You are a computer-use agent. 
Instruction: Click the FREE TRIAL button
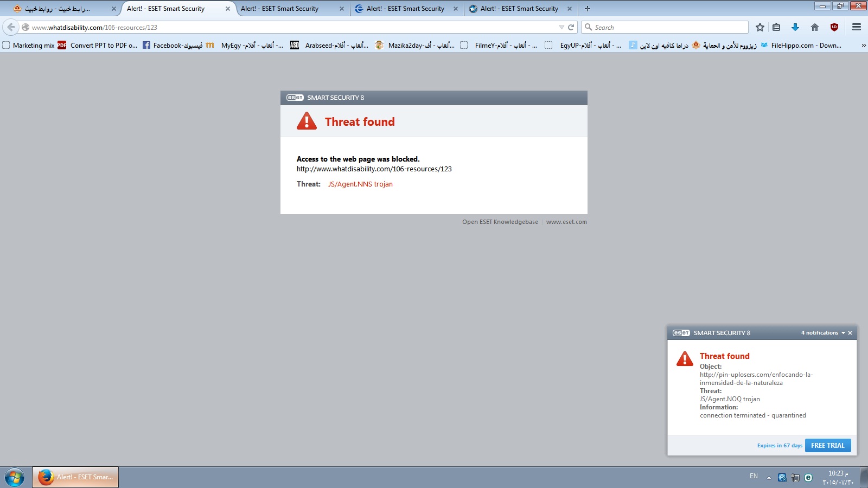(828, 445)
